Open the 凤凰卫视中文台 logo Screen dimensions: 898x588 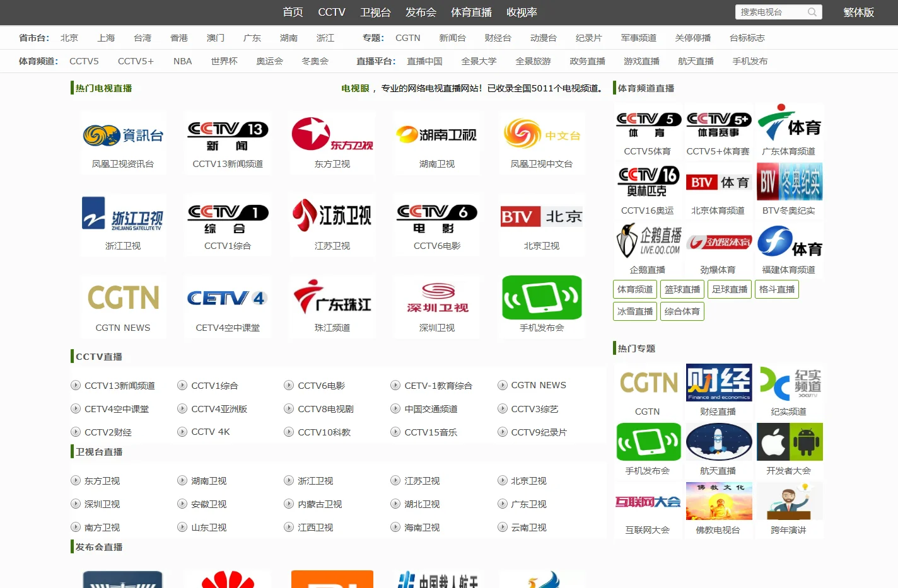click(x=542, y=135)
